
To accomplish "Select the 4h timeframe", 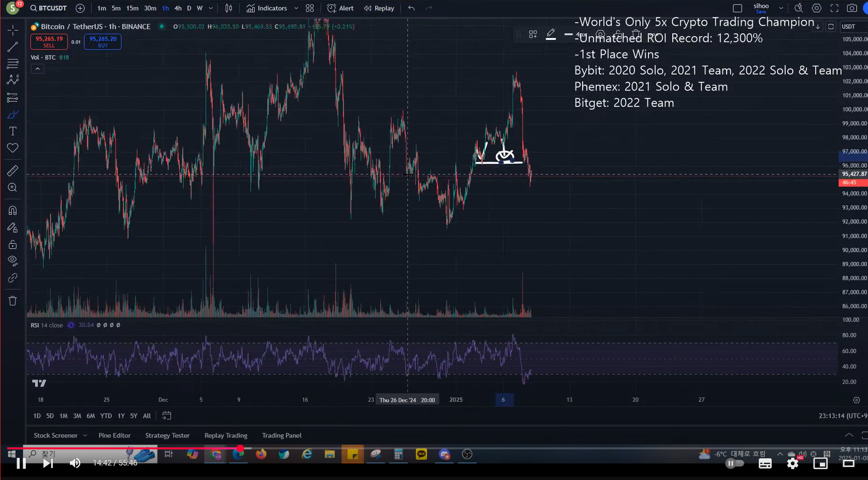I will [178, 8].
